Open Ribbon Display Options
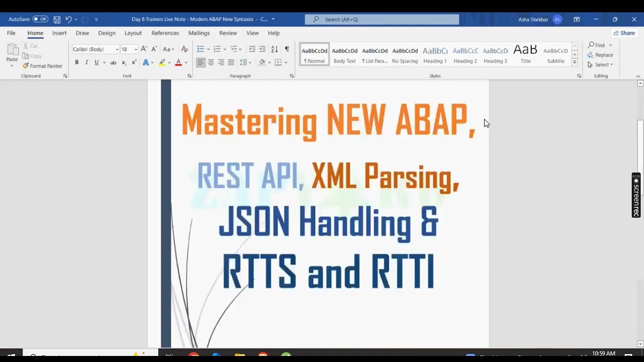Screen dimensions: 644x362 (577, 20)
